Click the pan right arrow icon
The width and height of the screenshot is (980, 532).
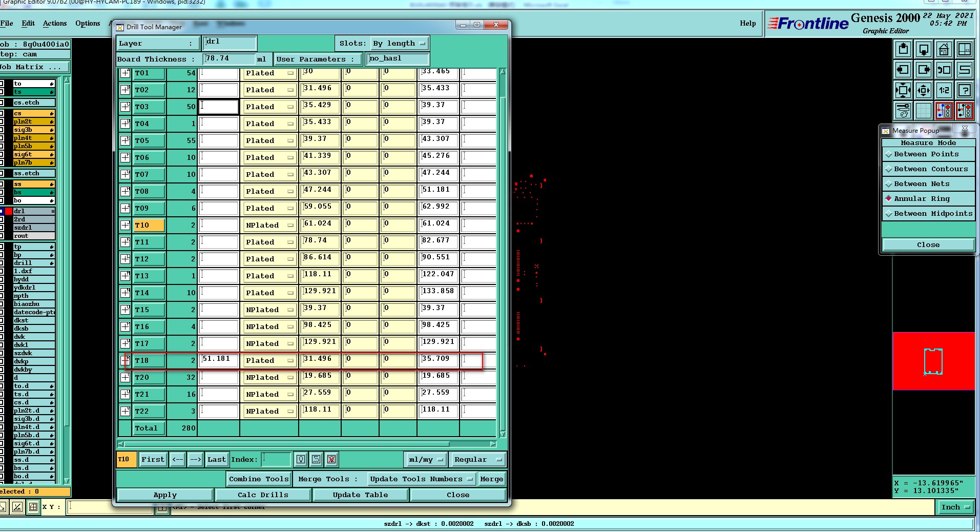[x=924, y=70]
